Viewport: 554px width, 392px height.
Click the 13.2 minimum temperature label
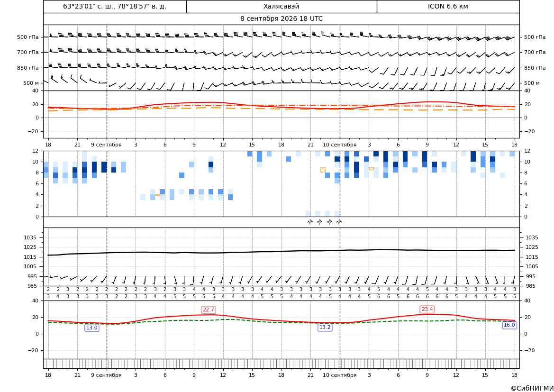[325, 328]
